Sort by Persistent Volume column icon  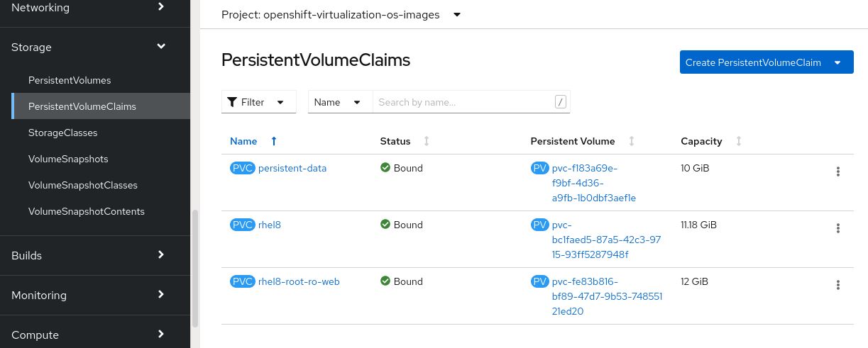[x=632, y=141]
